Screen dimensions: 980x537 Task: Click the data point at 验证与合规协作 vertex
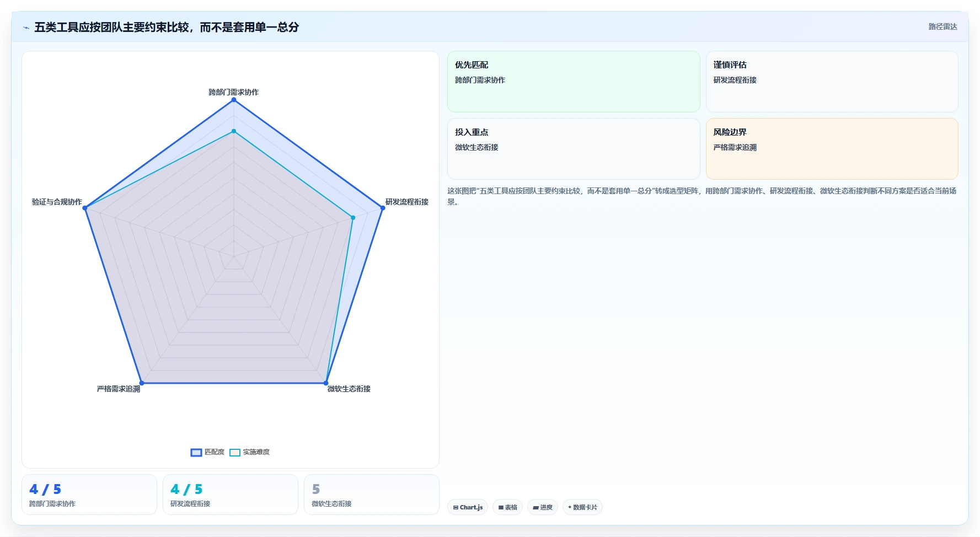[x=85, y=208]
